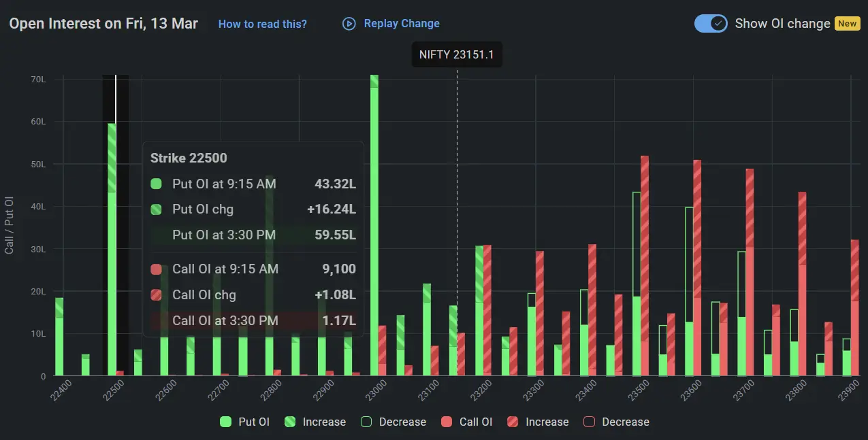This screenshot has width=868, height=440.
Task: Click the striped green Increase legend icon
Action: click(x=291, y=422)
